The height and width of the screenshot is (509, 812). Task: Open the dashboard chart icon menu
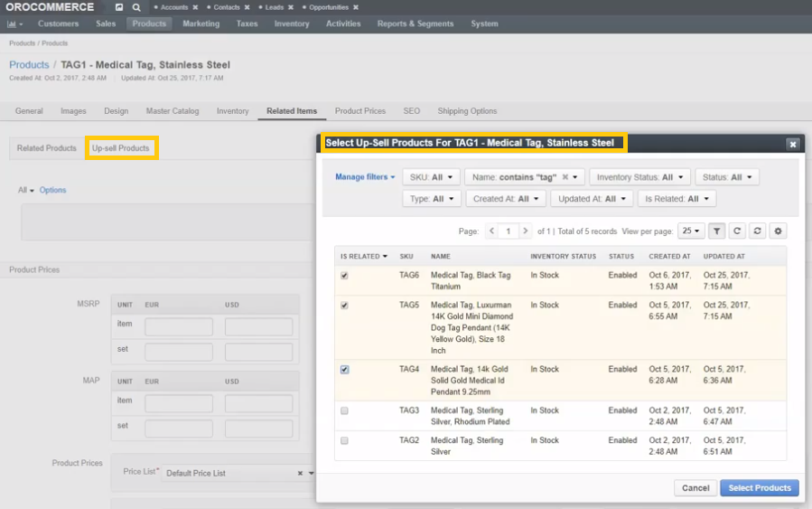coord(14,24)
